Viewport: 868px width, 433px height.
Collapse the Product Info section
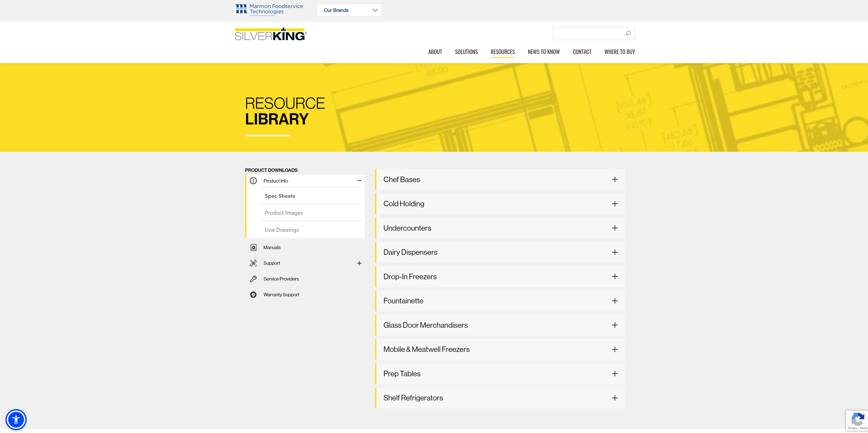[x=359, y=181]
